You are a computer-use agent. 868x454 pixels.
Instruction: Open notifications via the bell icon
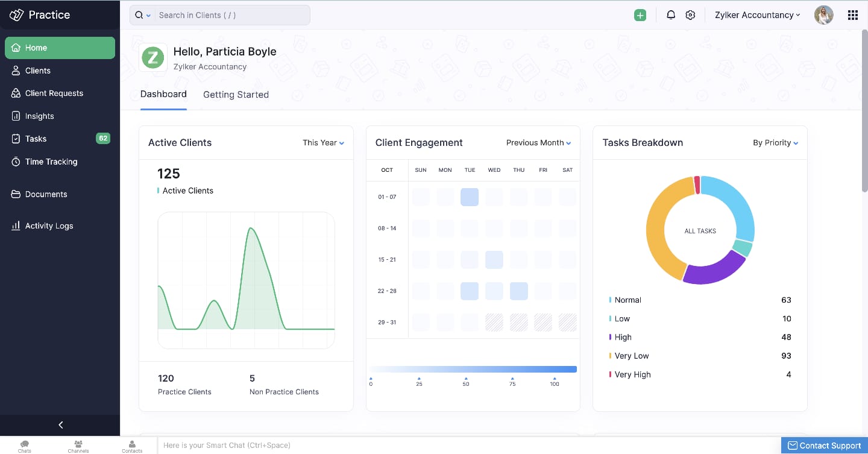671,14
